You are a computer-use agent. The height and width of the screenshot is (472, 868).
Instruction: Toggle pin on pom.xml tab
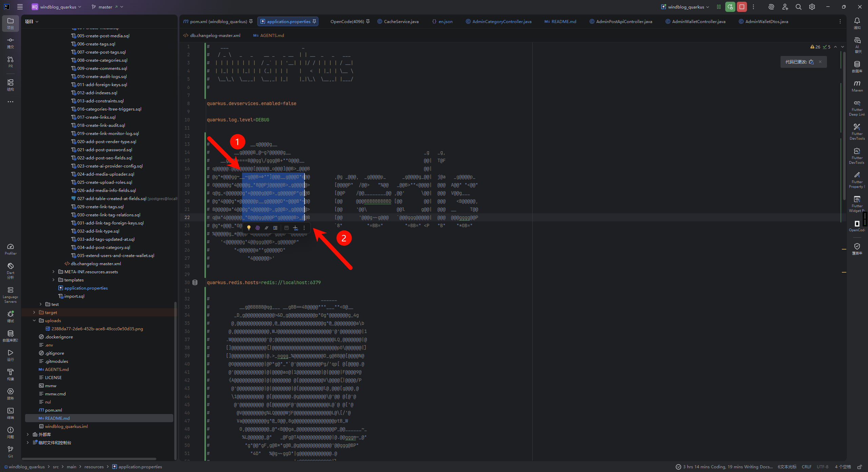(251, 21)
